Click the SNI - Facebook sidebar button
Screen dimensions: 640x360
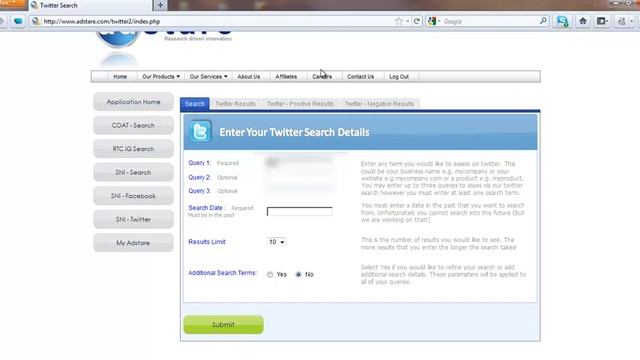(x=133, y=196)
